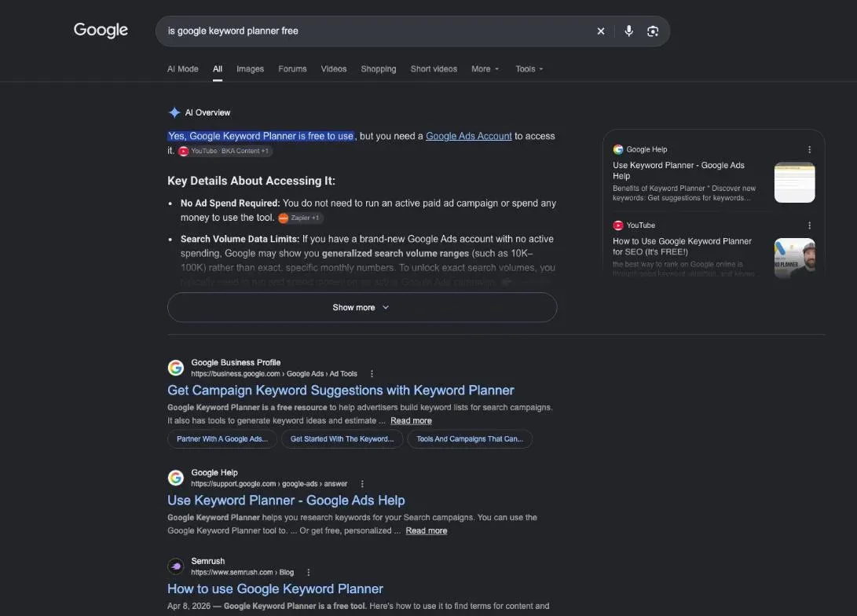Open the YouTube video thumbnail in sidebar
The height and width of the screenshot is (616, 857).
(794, 258)
